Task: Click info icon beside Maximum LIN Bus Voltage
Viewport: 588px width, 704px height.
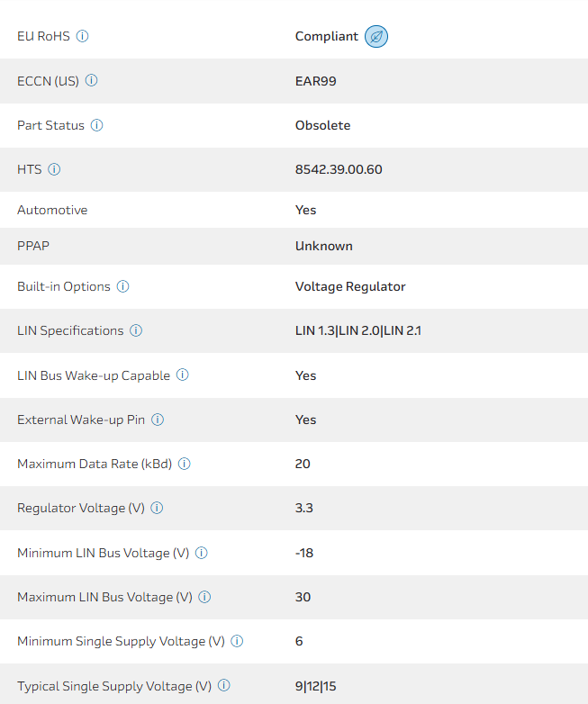Action: [204, 597]
